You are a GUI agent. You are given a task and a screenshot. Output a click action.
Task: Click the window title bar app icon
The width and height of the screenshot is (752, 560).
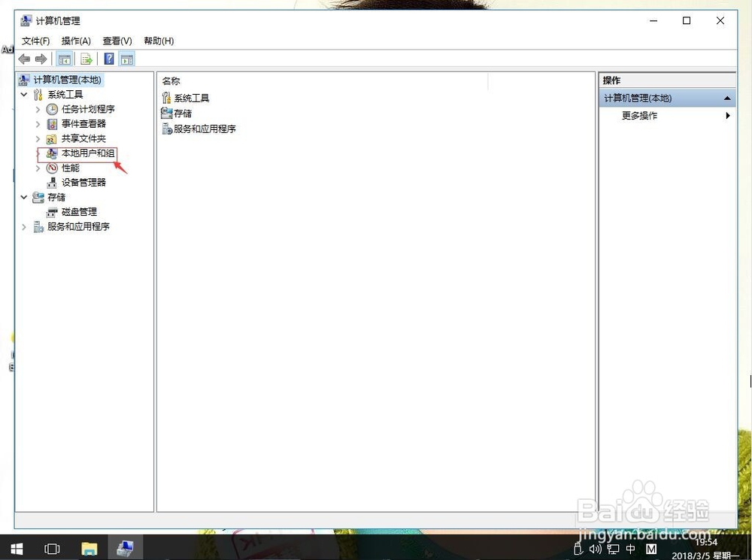pos(26,20)
